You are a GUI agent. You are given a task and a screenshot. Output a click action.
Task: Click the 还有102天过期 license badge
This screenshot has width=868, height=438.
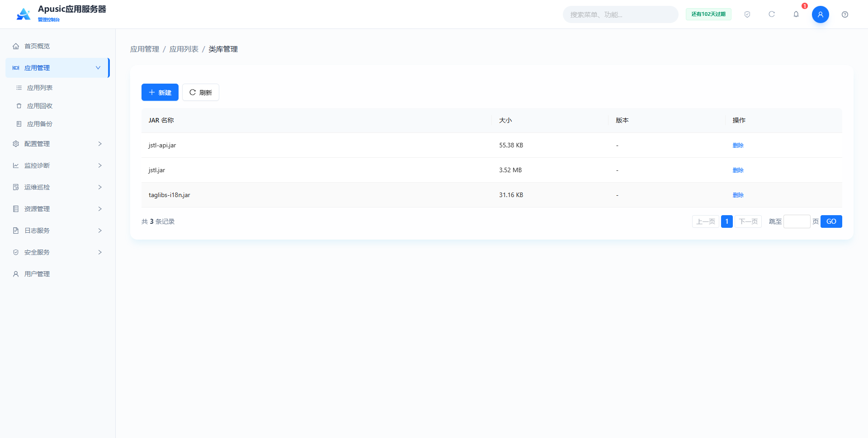[x=708, y=14]
